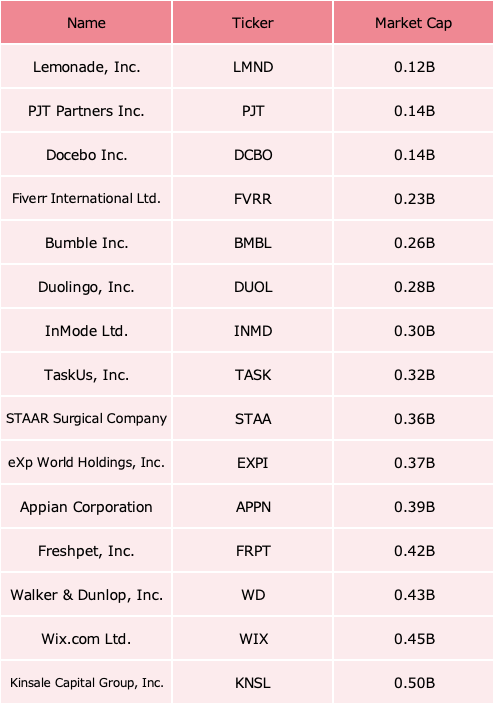Viewport: 495px width, 705px height.
Task: Select the Kinsale Capital Group cell
Action: (x=86, y=683)
